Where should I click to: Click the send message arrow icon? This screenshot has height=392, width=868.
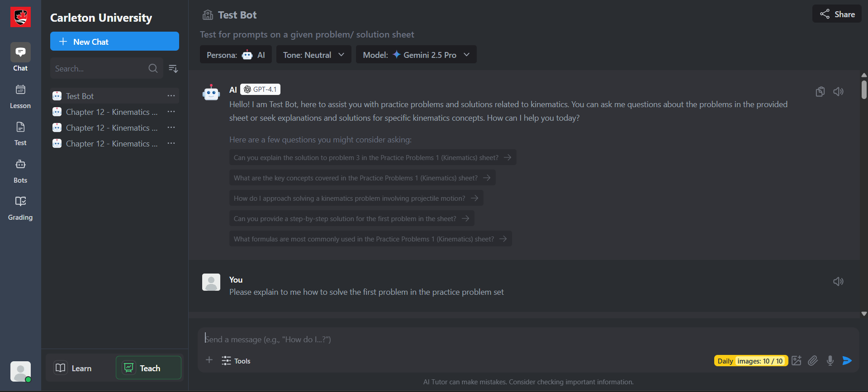click(x=847, y=361)
